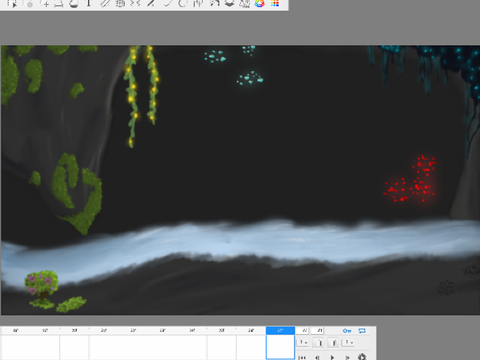
Task: Select the highlighted blue timeline frame
Action: click(280, 343)
